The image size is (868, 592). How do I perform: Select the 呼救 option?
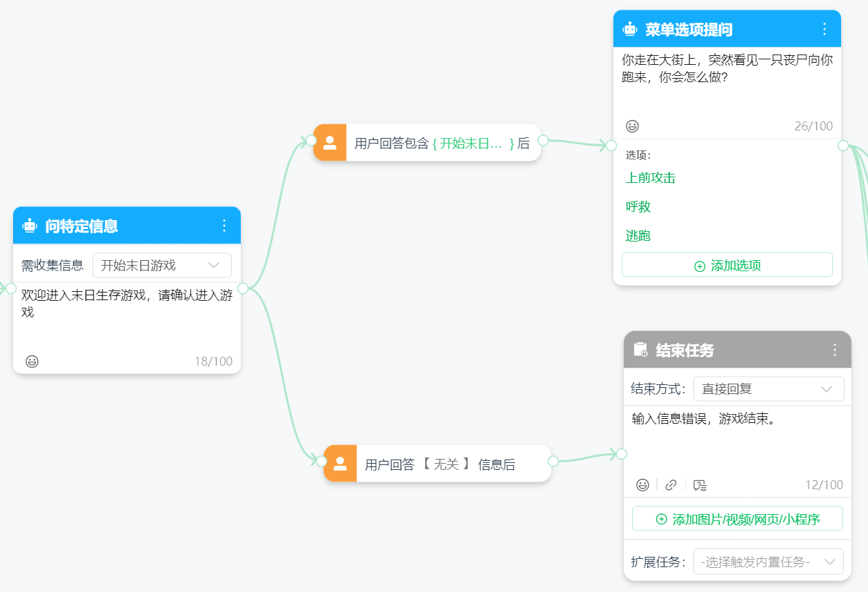coord(638,207)
